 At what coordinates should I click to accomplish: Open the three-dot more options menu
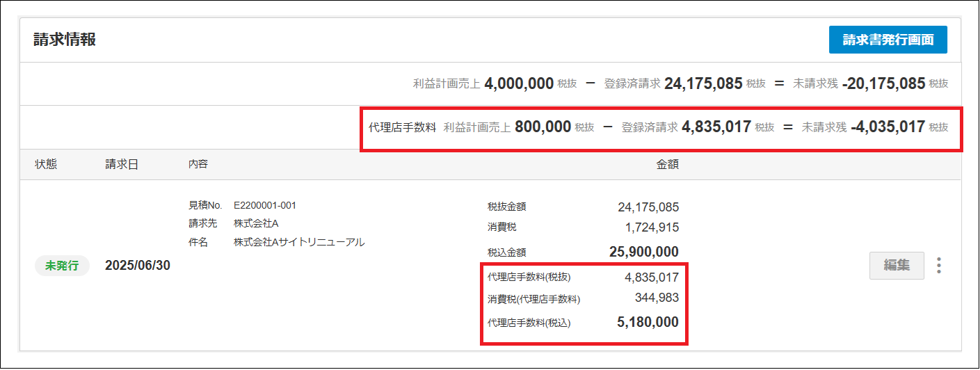939,266
